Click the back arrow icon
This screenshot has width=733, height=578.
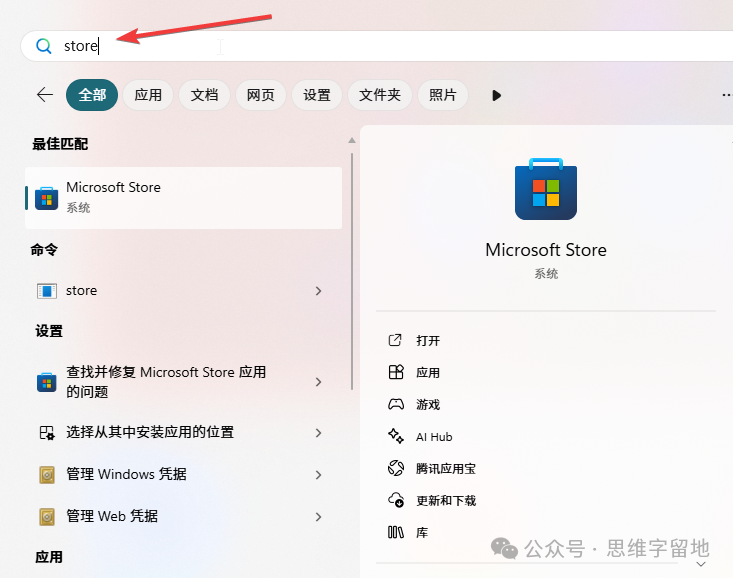tap(45, 95)
